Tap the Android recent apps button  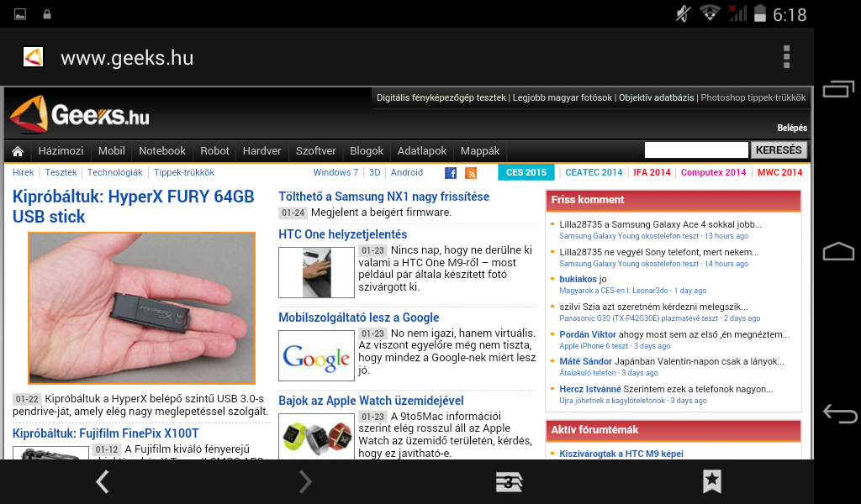click(838, 89)
